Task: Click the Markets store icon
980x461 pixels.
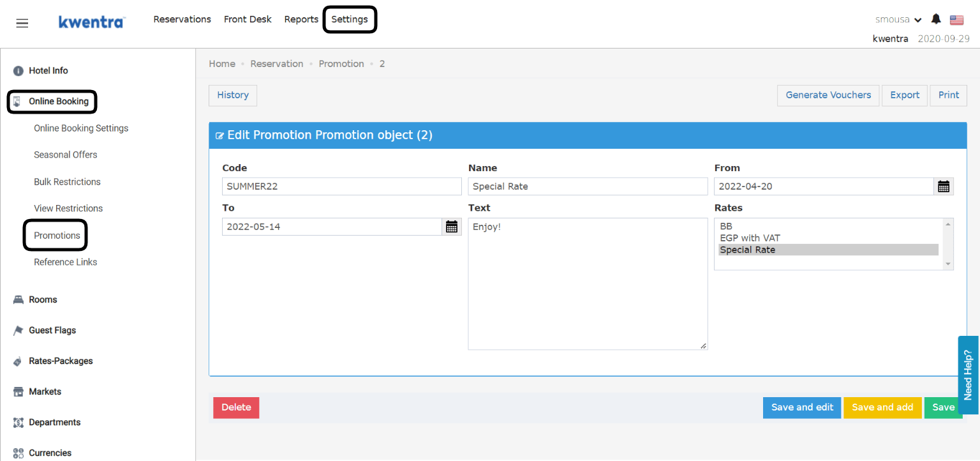Action: pyautogui.click(x=19, y=392)
